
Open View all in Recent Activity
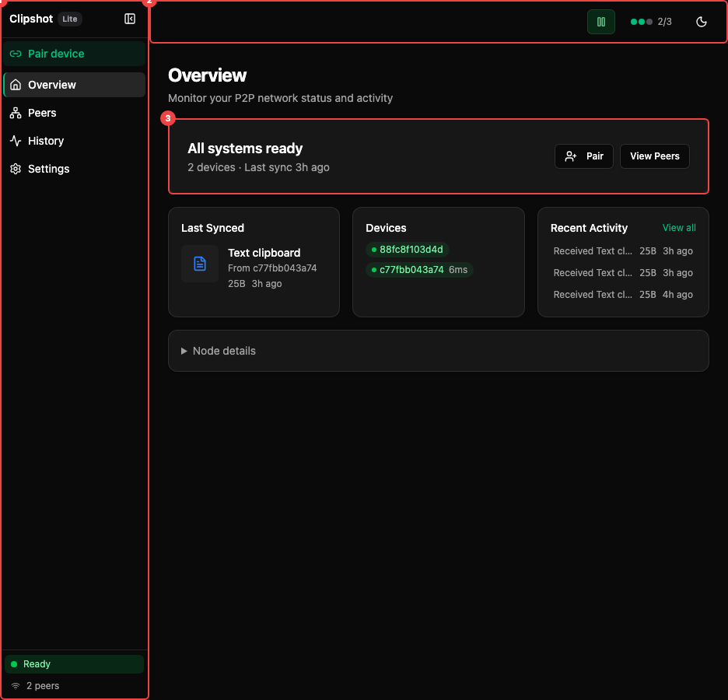[x=678, y=227]
